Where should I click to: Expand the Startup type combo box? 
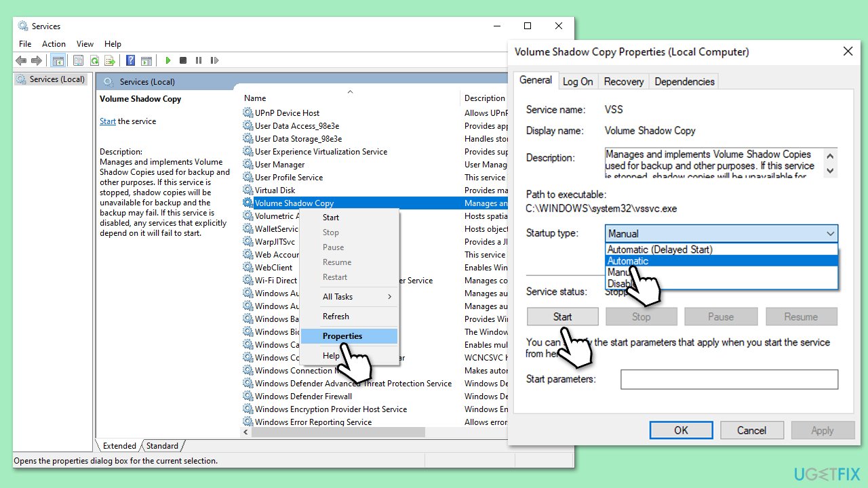[722, 234]
